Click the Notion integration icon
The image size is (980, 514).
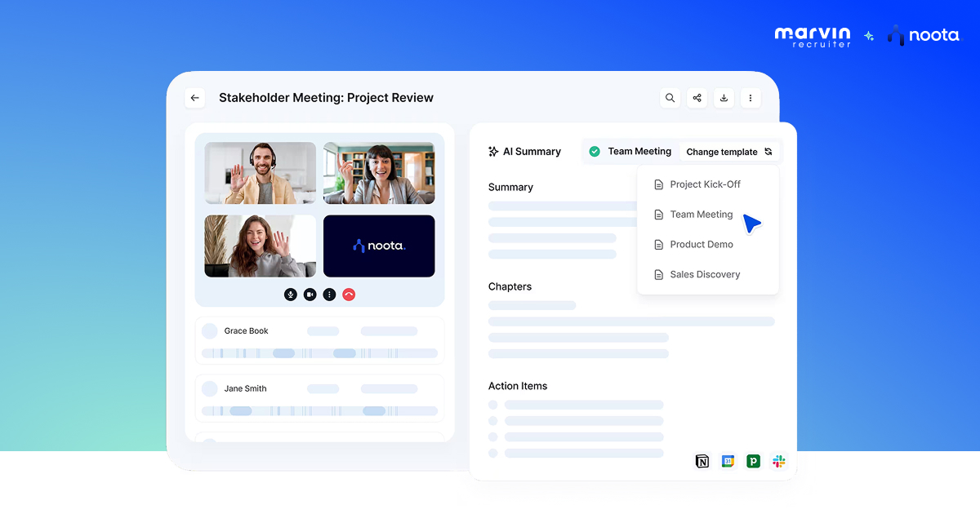pyautogui.click(x=702, y=462)
